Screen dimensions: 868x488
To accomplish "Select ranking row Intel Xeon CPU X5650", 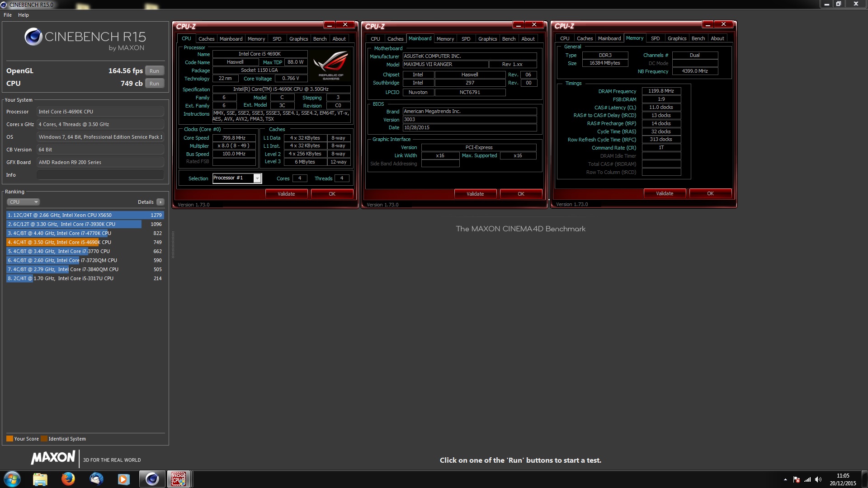I will (85, 215).
